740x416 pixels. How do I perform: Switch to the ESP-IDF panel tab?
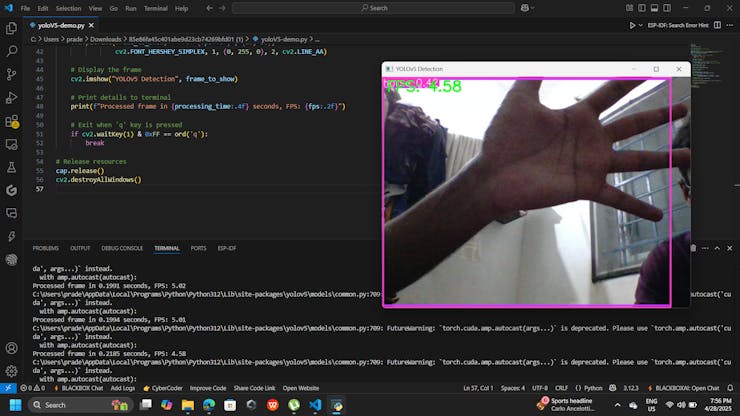(x=227, y=248)
